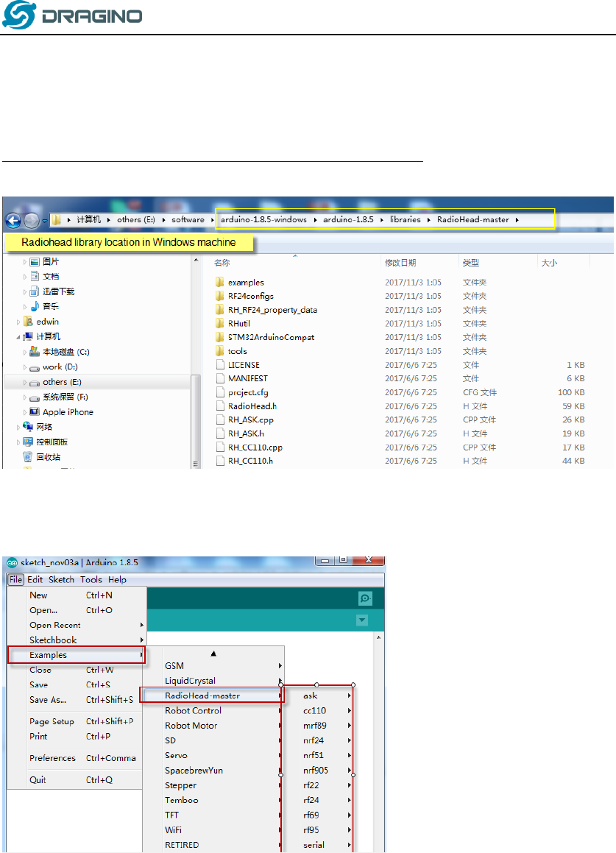Open the File menu in Arduino
The width and height of the screenshot is (616, 853).
click(x=15, y=579)
